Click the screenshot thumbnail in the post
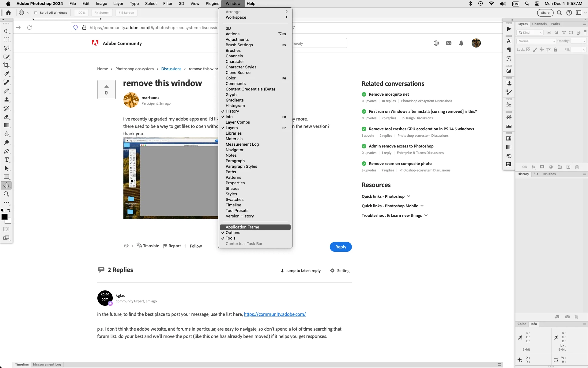The width and height of the screenshot is (588, 368). tap(171, 178)
